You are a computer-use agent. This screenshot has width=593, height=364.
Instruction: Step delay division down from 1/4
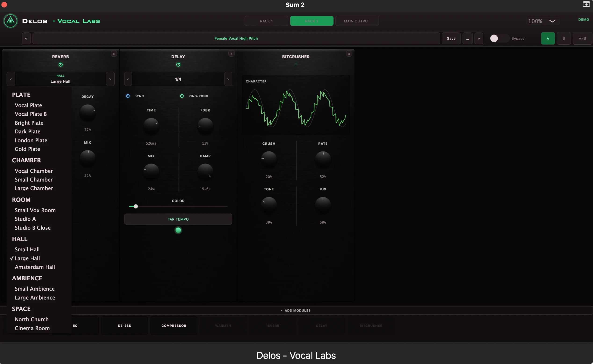128,79
